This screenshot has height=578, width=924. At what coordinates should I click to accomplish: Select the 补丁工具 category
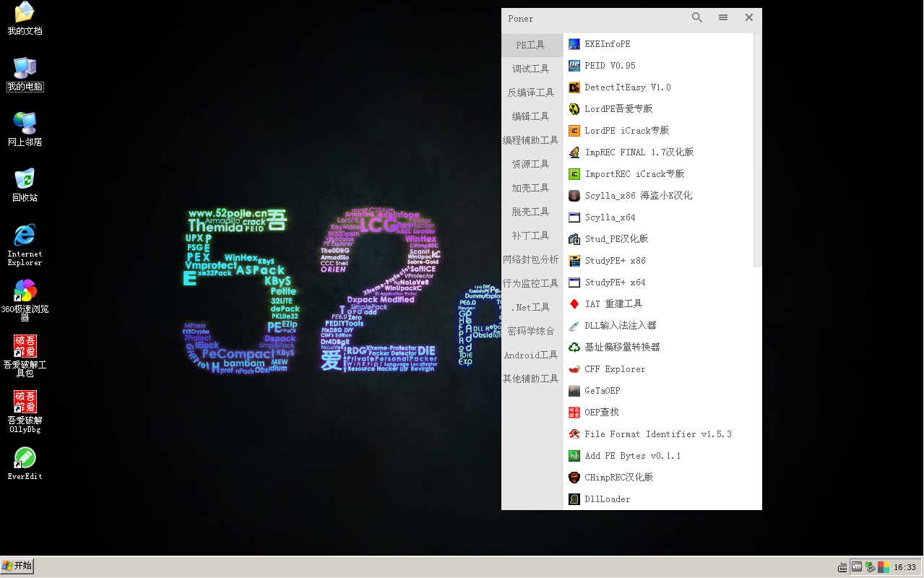pos(532,236)
